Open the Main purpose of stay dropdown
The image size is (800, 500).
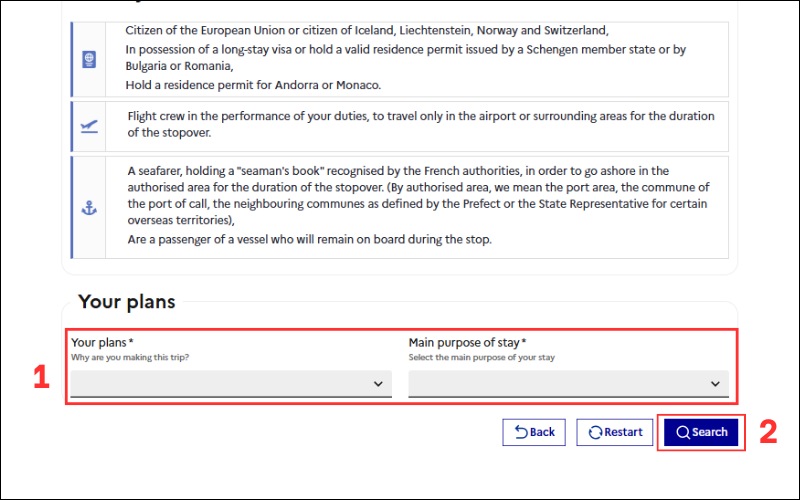coord(568,384)
